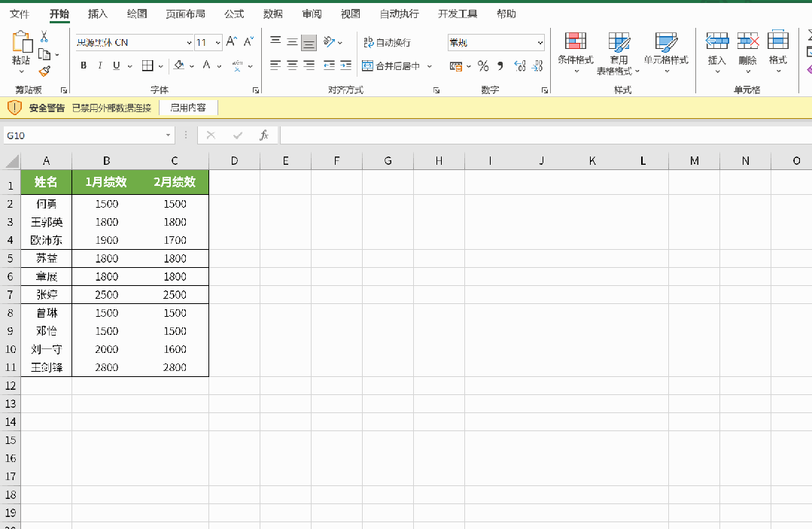Image resolution: width=812 pixels, height=529 pixels.
Task: Click the Cut scissors icon
Action: click(x=44, y=37)
